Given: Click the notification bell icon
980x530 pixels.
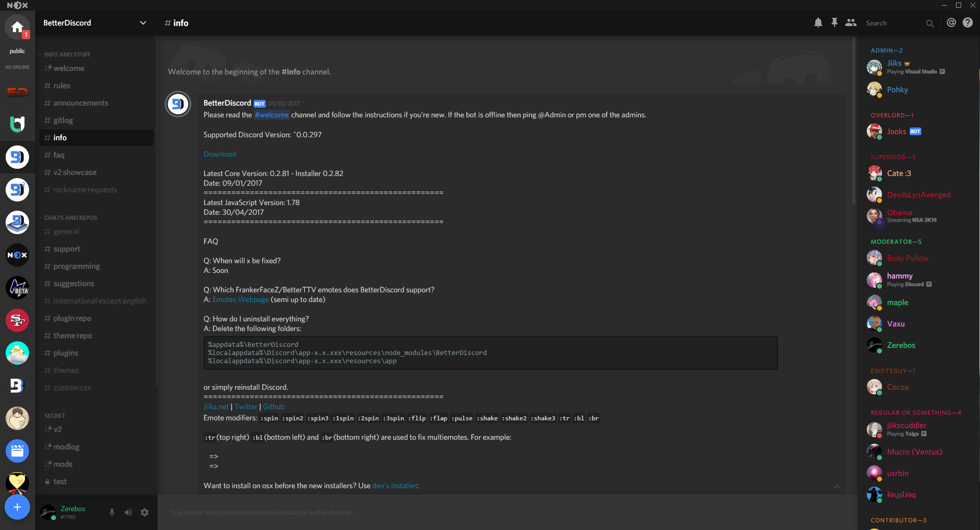Looking at the screenshot, I should pos(818,23).
